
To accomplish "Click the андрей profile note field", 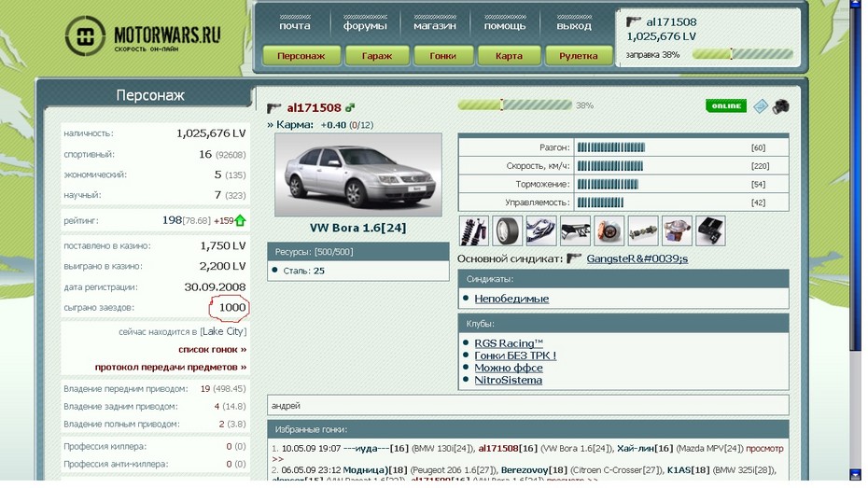I will coord(528,406).
